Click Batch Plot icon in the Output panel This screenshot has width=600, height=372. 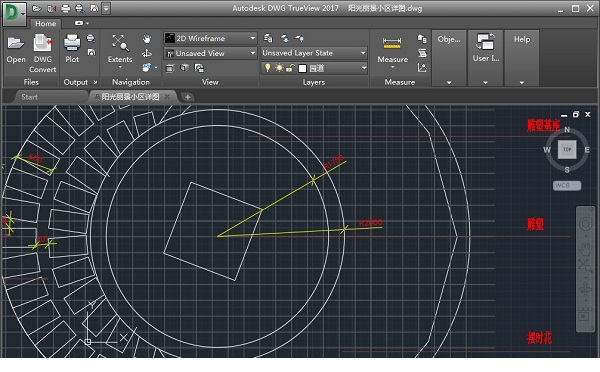(x=91, y=38)
